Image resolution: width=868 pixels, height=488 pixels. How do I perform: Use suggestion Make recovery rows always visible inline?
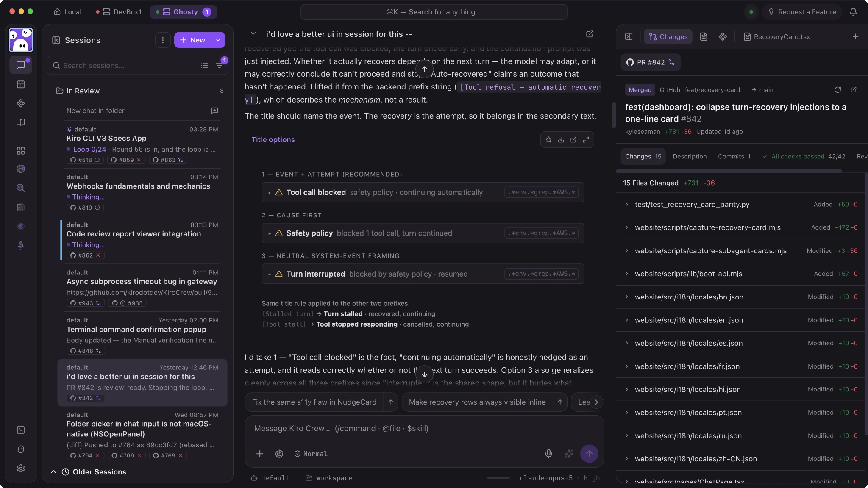[x=477, y=402]
